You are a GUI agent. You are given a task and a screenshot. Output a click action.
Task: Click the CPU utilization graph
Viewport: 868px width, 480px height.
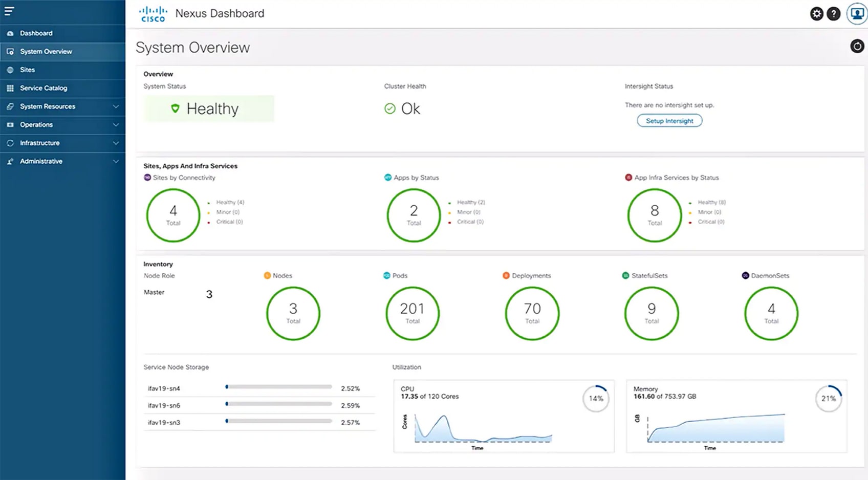[x=483, y=429]
